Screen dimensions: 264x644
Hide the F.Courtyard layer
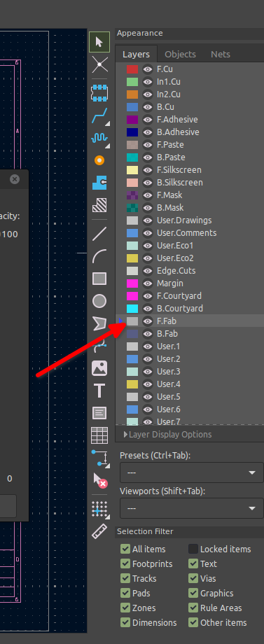(148, 295)
